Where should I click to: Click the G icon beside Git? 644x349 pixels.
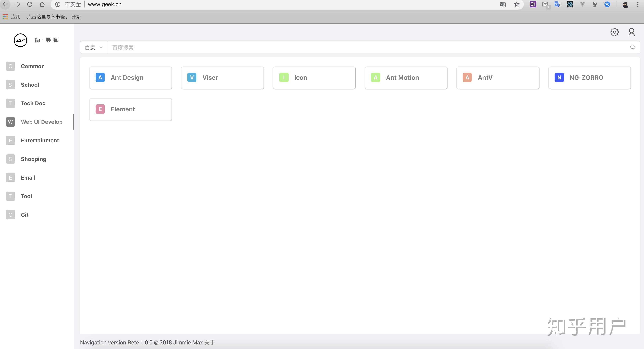10,215
